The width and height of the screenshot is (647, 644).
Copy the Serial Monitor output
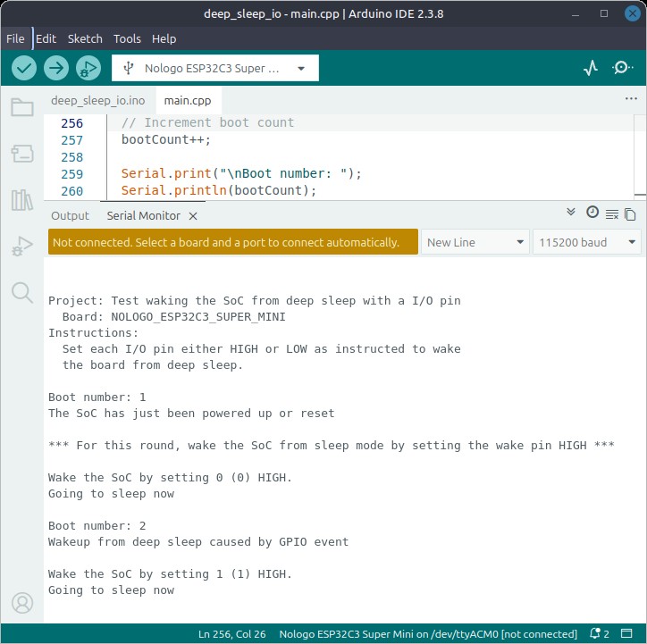coord(630,214)
